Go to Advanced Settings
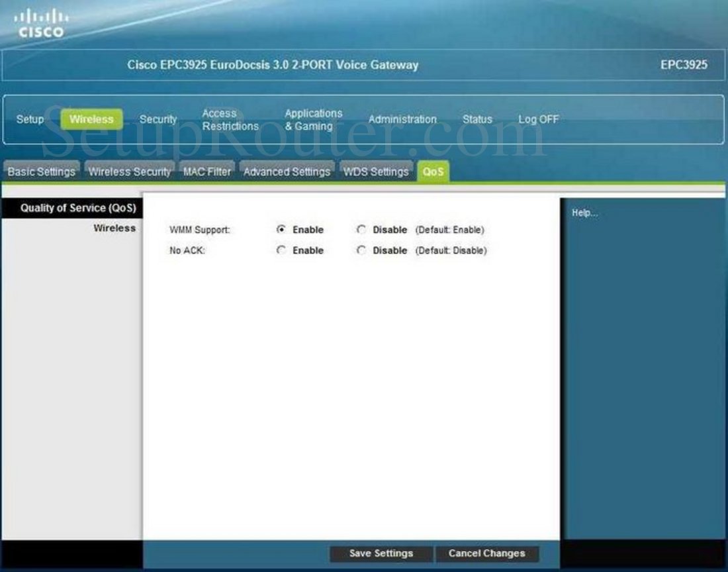The height and width of the screenshot is (572, 728). tap(287, 171)
